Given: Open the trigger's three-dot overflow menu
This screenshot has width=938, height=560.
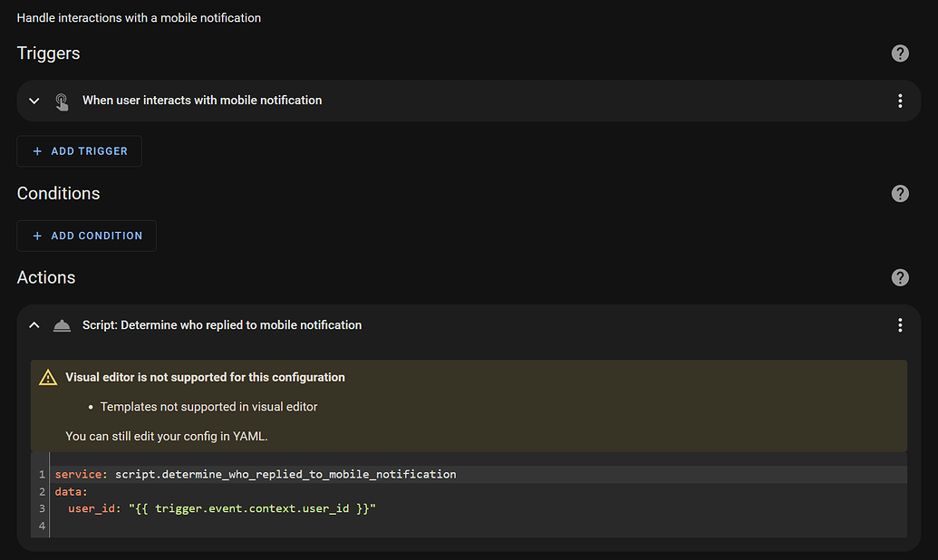Looking at the screenshot, I should 900,101.
